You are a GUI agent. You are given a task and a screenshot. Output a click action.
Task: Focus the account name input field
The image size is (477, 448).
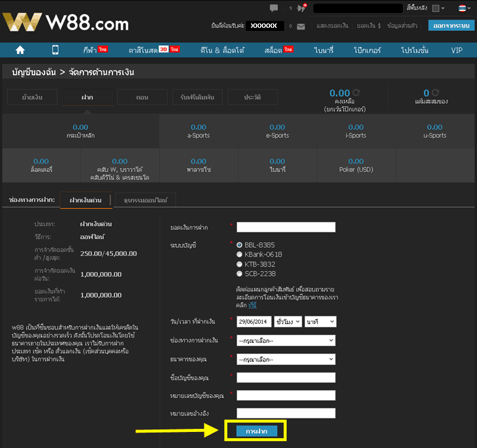click(286, 378)
